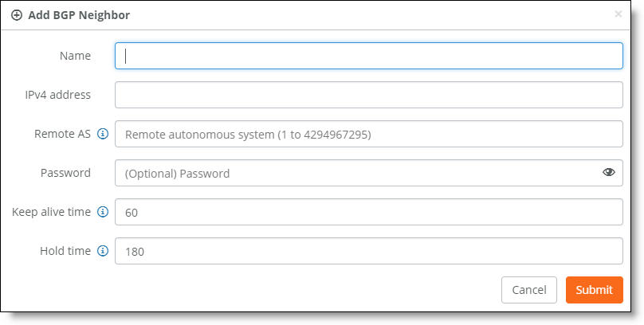Viewport: 644px width, 325px height.
Task: Select the Remote AS label text
Action: pyautogui.click(x=62, y=134)
